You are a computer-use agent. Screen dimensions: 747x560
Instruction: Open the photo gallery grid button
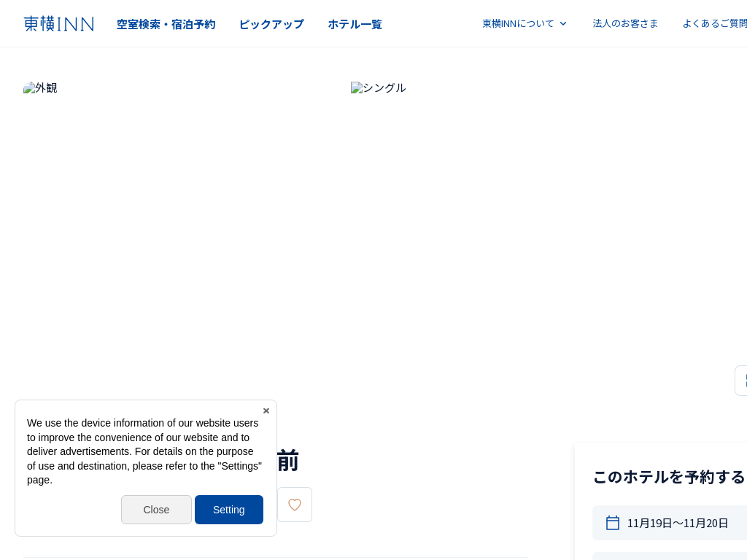tap(741, 381)
